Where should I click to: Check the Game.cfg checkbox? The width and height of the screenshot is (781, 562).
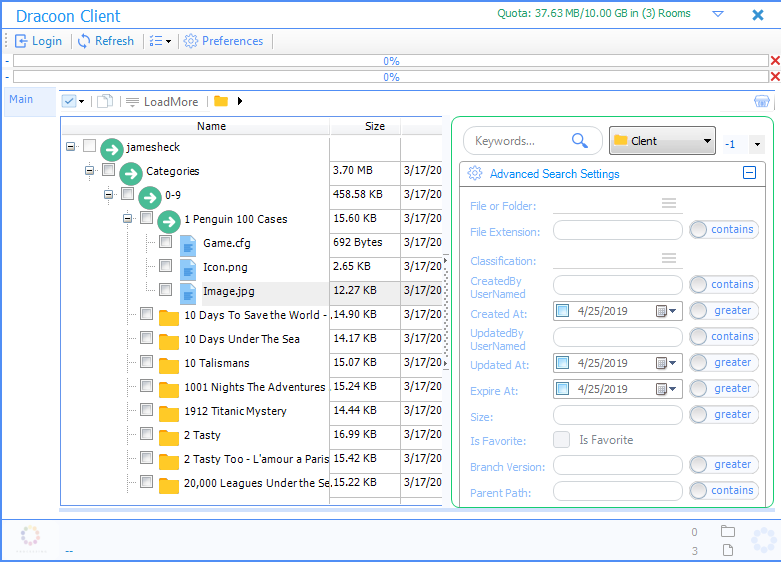[x=165, y=242]
